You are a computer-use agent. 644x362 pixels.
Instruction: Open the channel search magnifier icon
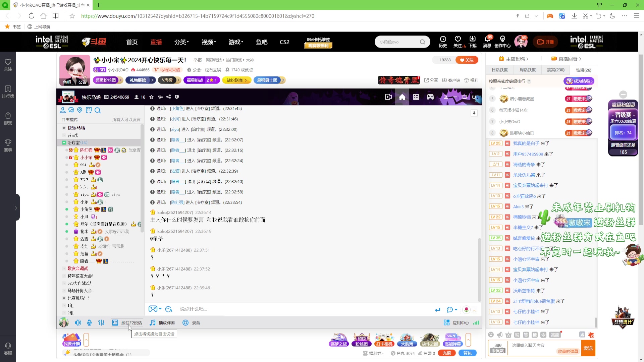pyautogui.click(x=98, y=110)
